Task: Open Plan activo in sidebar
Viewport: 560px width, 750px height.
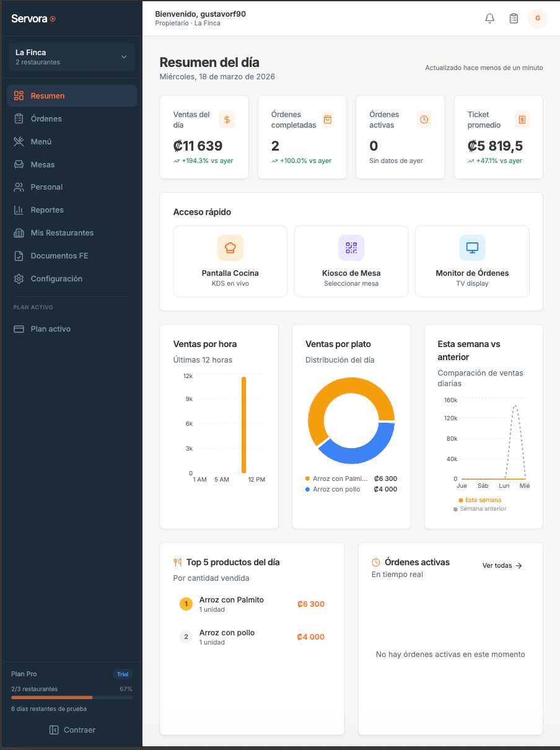Action: coord(50,329)
